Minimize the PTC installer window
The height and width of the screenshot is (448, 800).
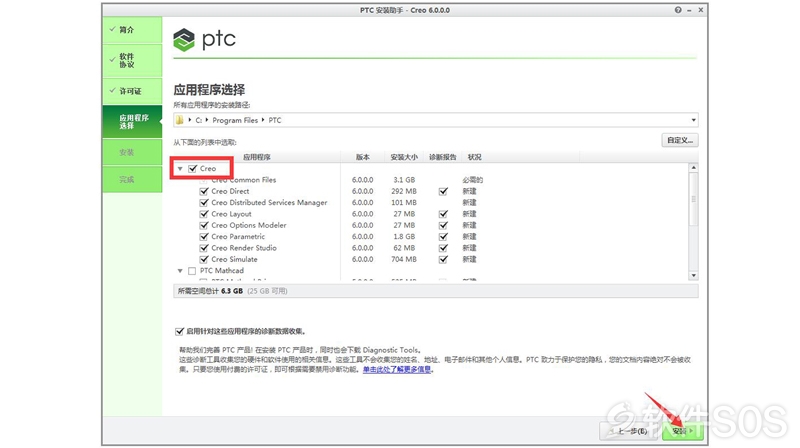point(689,10)
